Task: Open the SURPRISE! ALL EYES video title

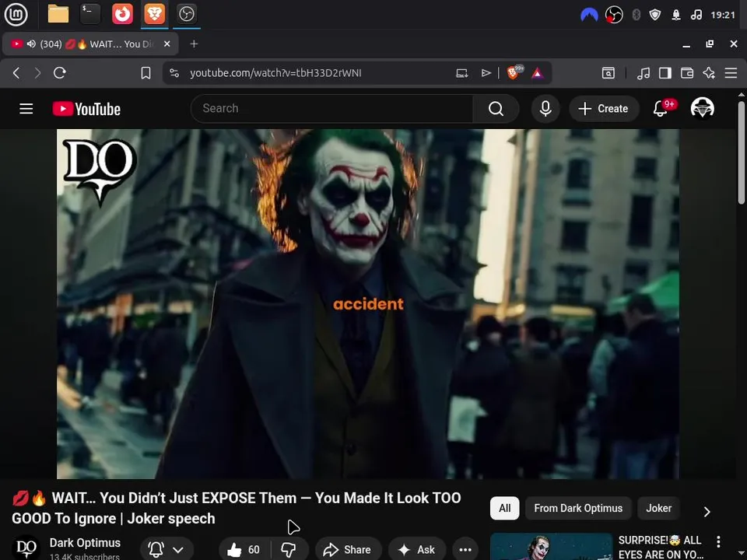Action: tap(661, 547)
